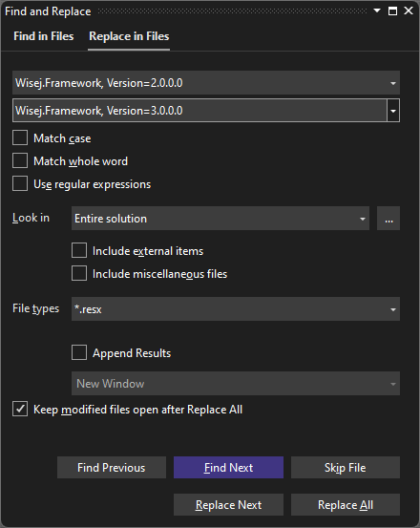Viewport: 420px width, 528px height.
Task: Enable the Match whole word checkbox
Action: 20,161
